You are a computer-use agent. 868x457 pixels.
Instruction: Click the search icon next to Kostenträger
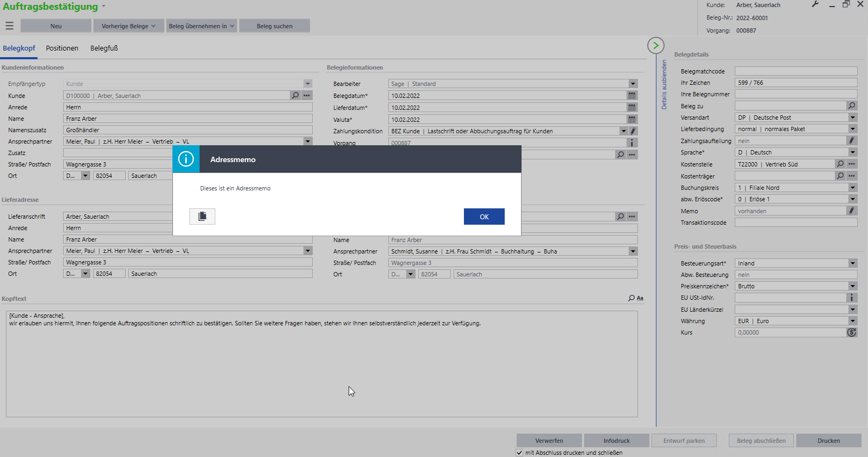[840, 176]
